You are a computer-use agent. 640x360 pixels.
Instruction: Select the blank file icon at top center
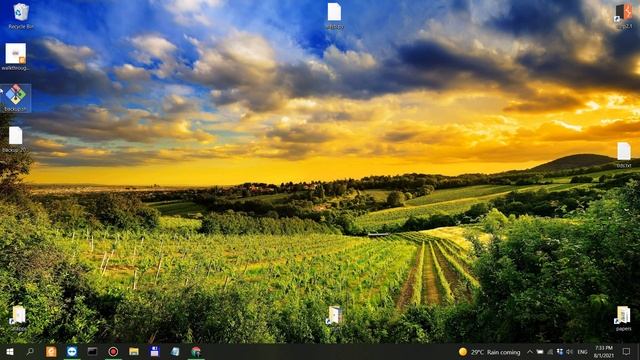pyautogui.click(x=334, y=16)
